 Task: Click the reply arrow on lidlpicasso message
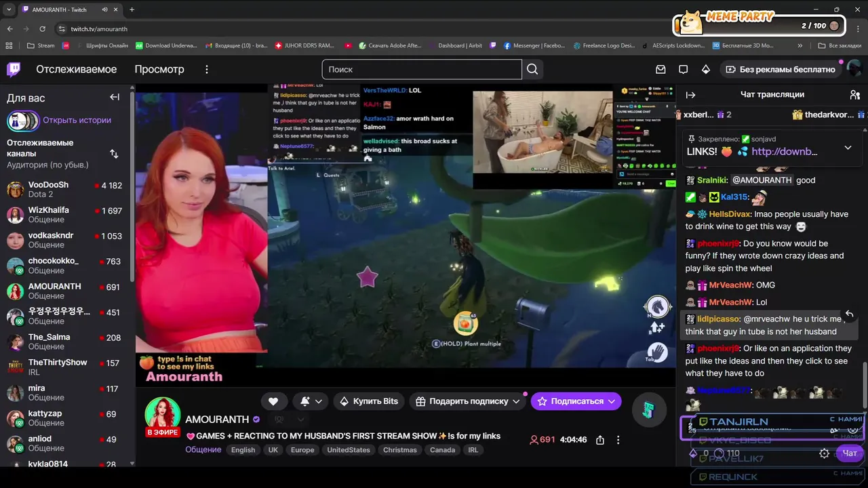pos(849,314)
